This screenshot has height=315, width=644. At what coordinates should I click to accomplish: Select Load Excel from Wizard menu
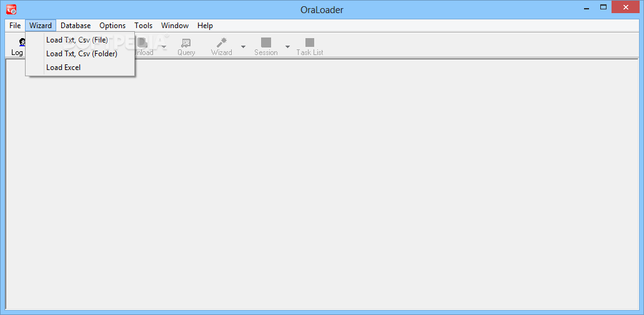pyautogui.click(x=81, y=67)
